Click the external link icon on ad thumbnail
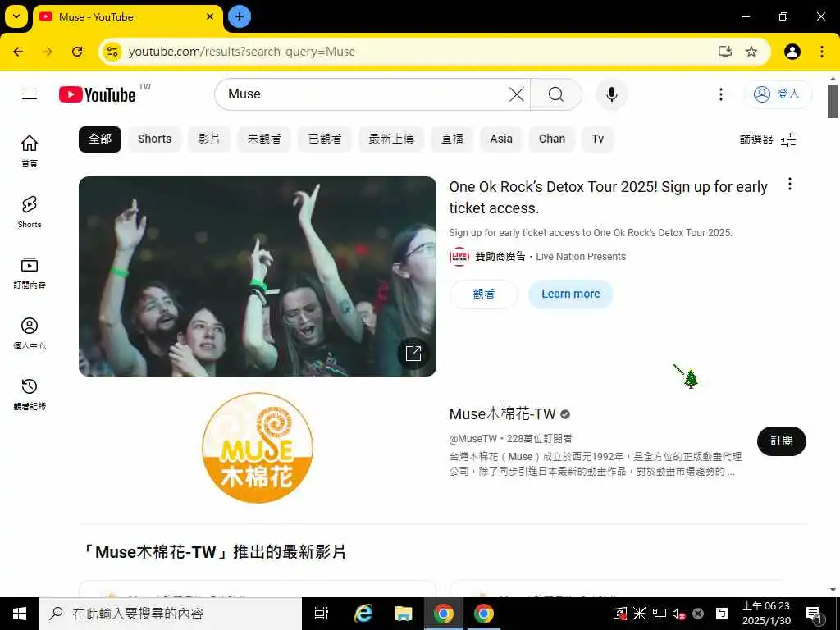The image size is (840, 630). 413,353
